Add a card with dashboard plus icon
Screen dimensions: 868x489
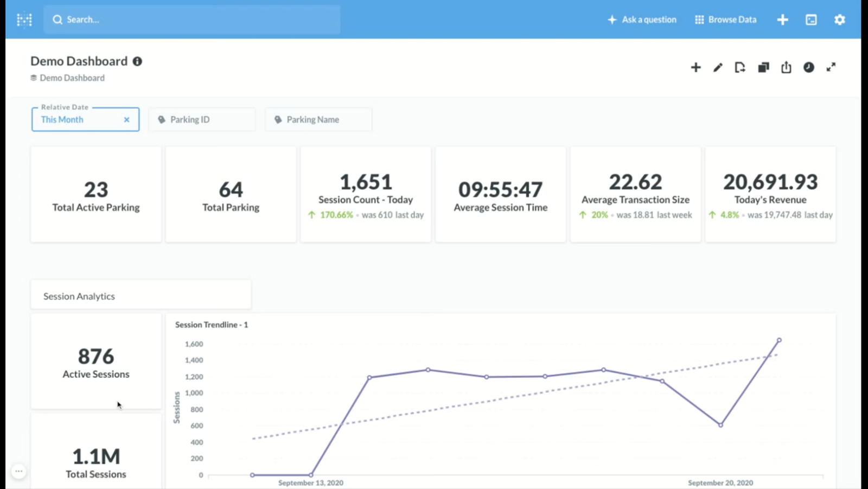pos(695,67)
